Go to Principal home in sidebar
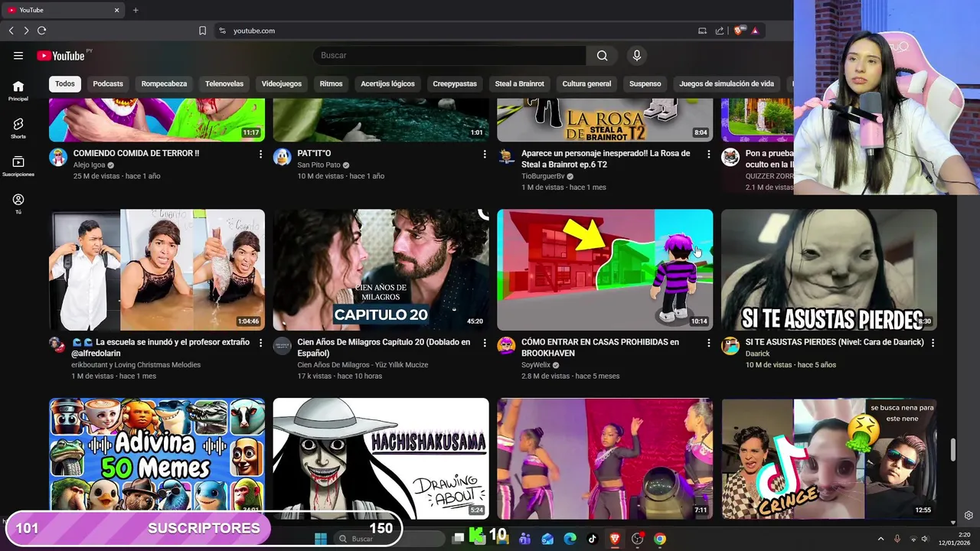 pos(18,91)
